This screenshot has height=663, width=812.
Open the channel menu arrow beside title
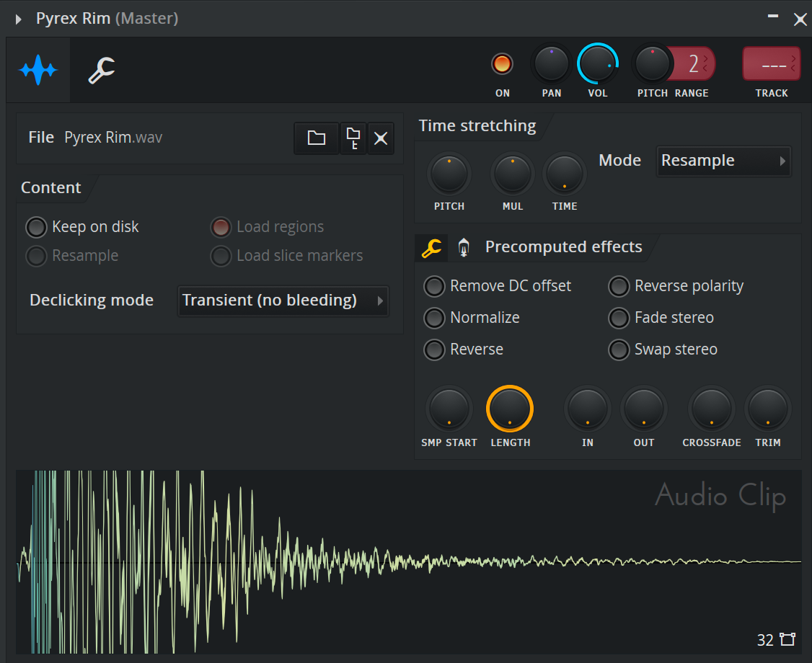pos(19,19)
